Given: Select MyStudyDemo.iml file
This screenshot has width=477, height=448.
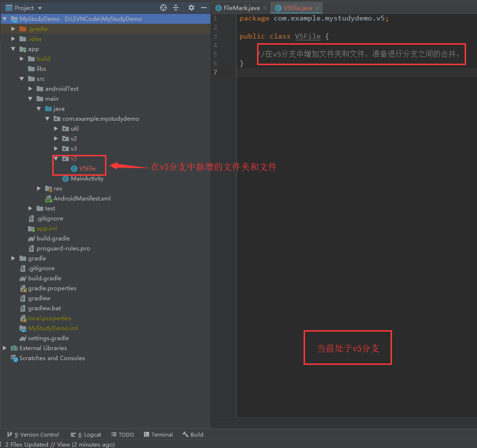Looking at the screenshot, I should click(x=53, y=328).
